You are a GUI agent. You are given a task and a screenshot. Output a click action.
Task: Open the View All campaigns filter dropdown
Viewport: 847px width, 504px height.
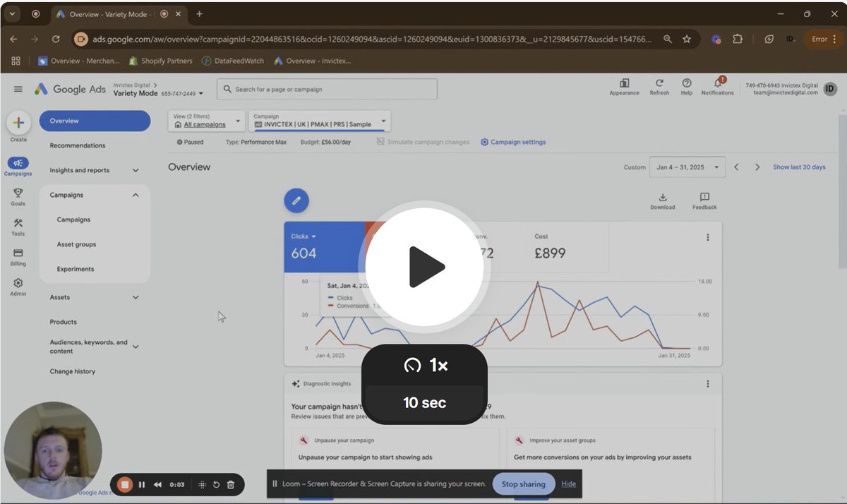(207, 121)
